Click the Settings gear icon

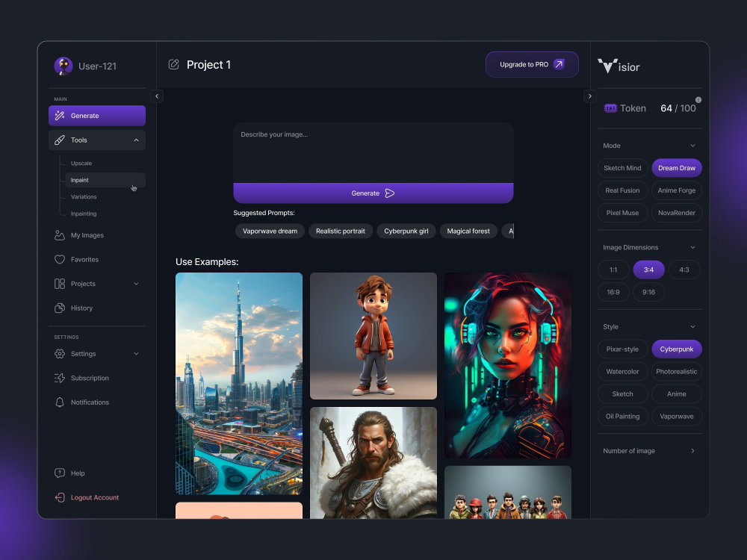[60, 354]
